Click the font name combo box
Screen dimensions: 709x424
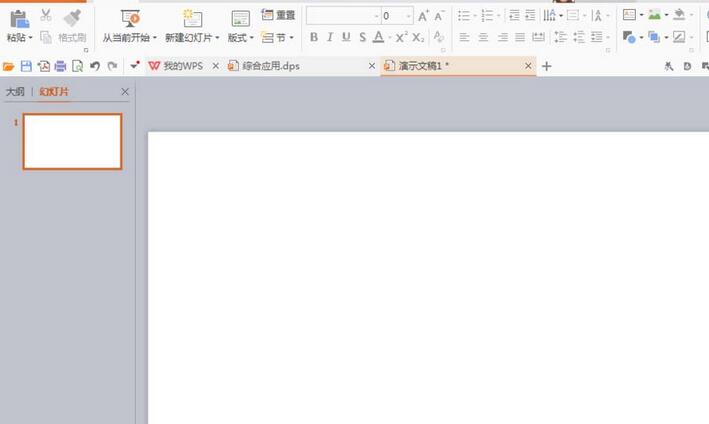pyautogui.click(x=343, y=16)
